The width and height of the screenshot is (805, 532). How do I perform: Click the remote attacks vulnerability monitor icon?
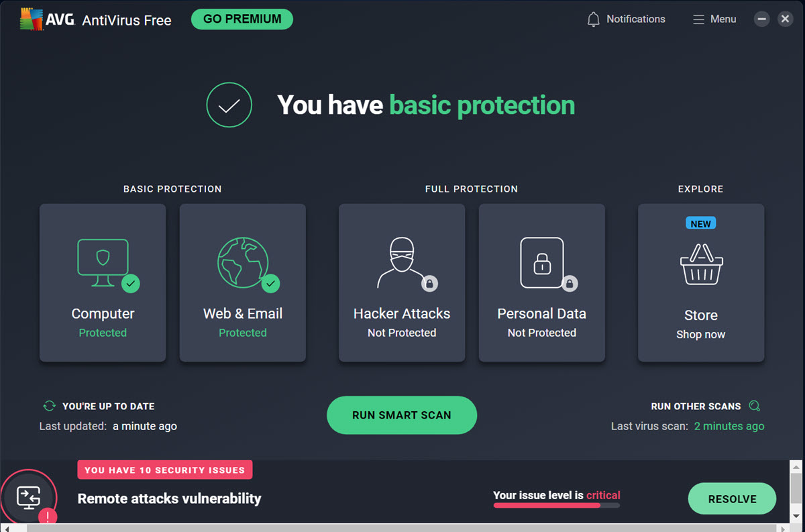click(x=29, y=498)
